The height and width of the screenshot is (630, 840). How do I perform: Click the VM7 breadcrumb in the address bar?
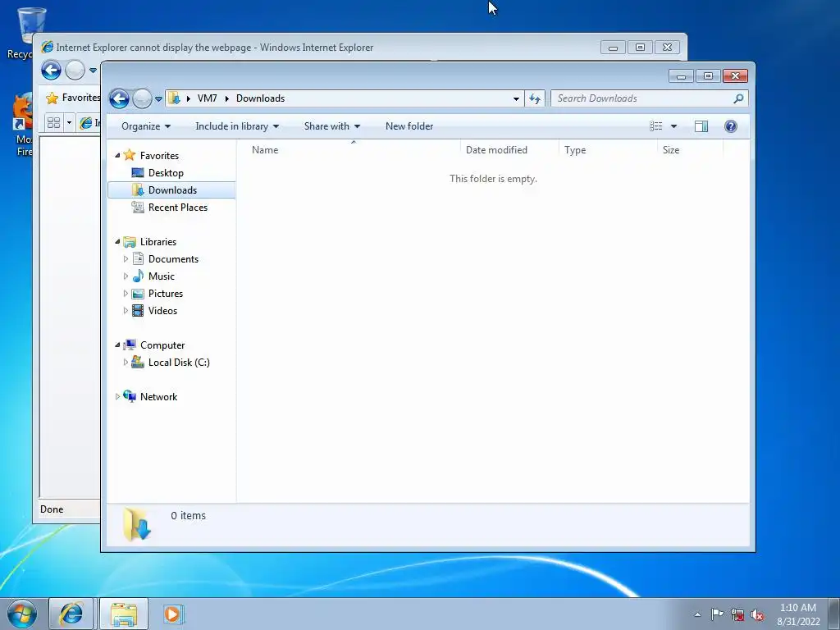tap(207, 98)
